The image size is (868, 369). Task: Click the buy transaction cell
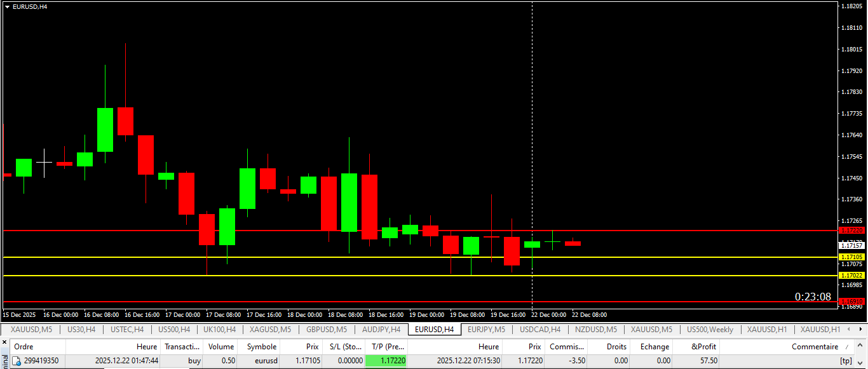(194, 361)
